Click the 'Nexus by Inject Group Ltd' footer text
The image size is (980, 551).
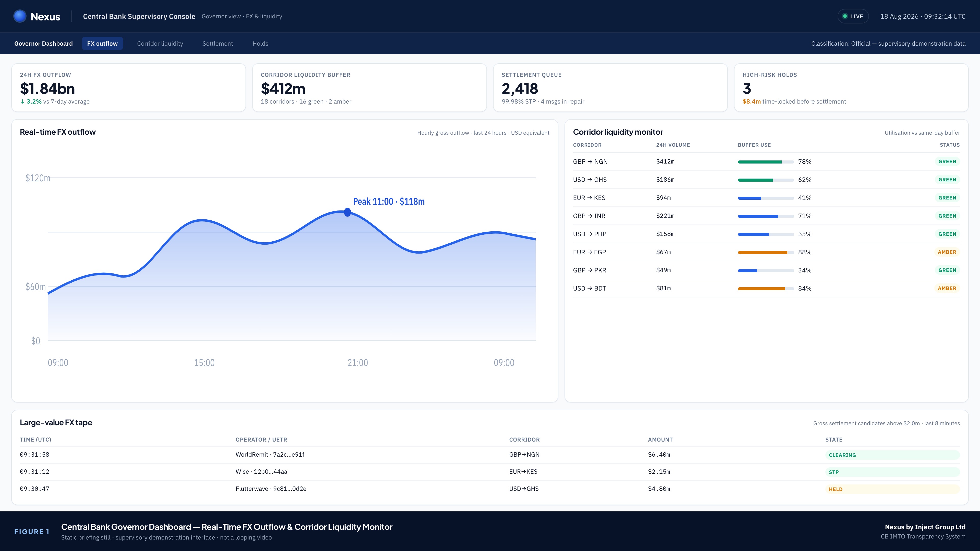(x=925, y=527)
